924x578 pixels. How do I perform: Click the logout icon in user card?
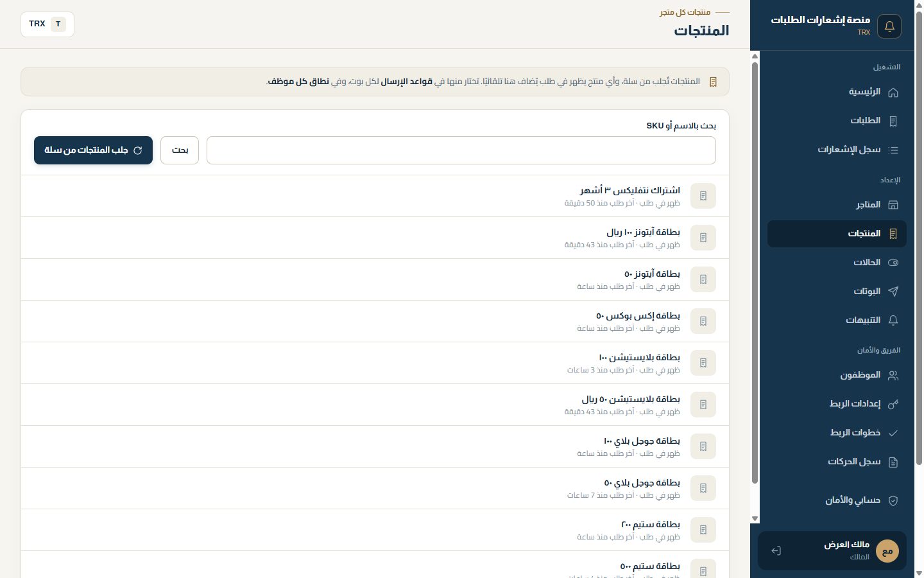tap(776, 550)
